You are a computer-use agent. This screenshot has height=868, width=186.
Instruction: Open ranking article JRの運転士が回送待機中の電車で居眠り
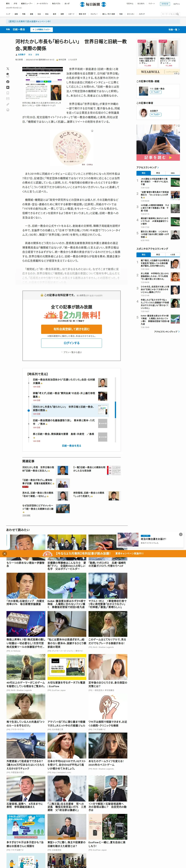point(154,182)
